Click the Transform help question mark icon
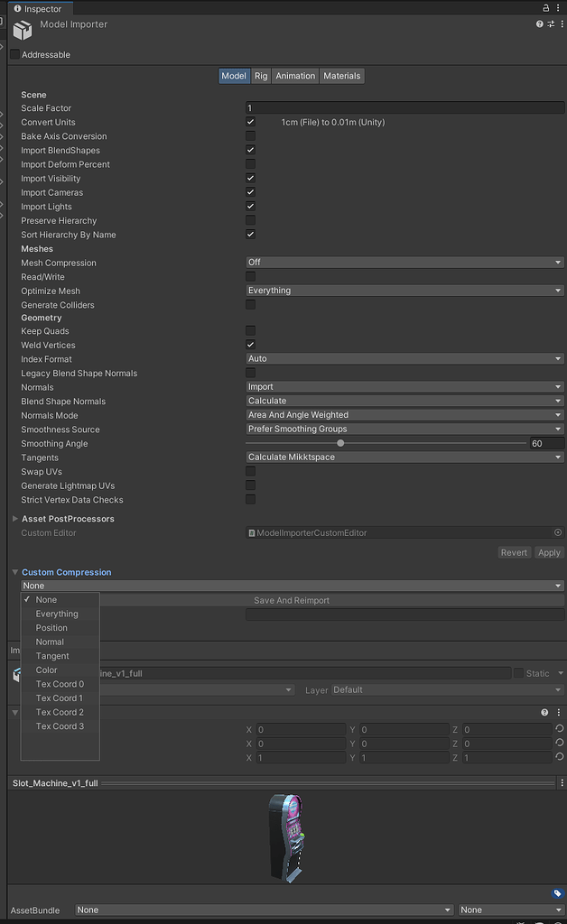Image resolution: width=567 pixels, height=924 pixels. (544, 712)
